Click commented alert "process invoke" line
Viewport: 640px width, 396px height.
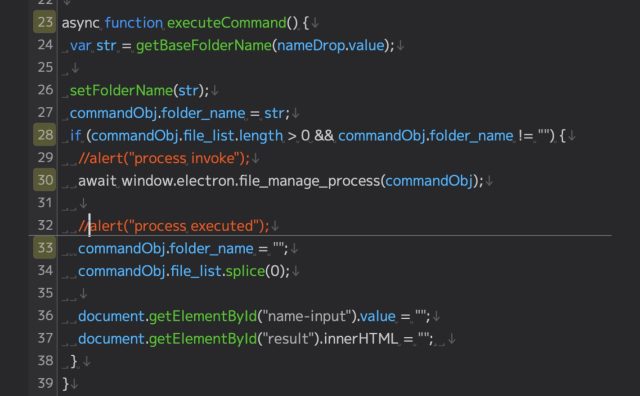tap(164, 158)
